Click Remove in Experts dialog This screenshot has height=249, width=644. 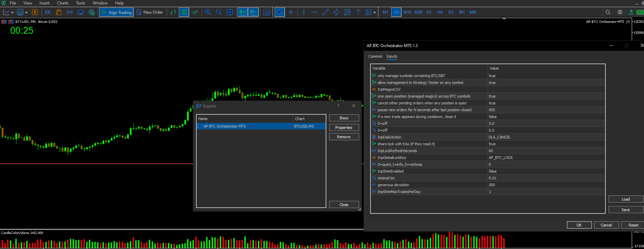click(344, 137)
